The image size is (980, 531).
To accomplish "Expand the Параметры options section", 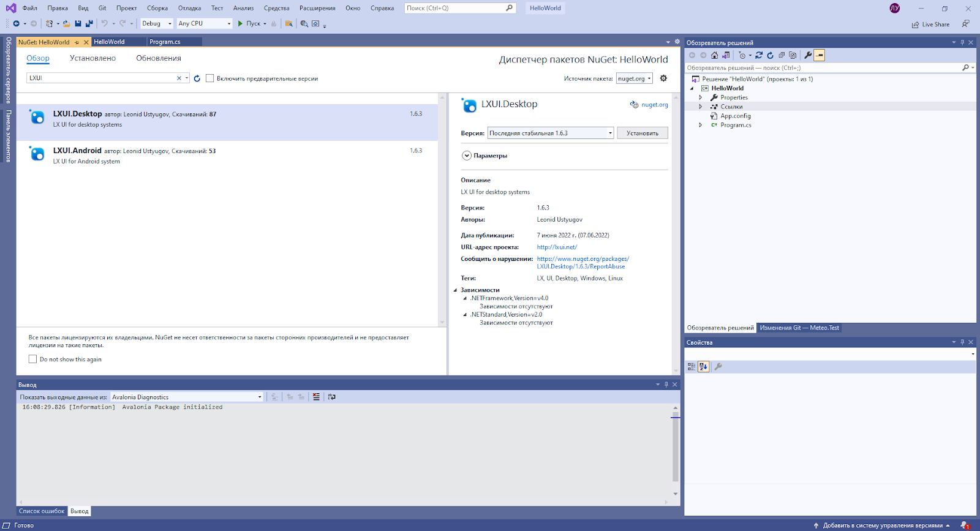I will point(467,156).
